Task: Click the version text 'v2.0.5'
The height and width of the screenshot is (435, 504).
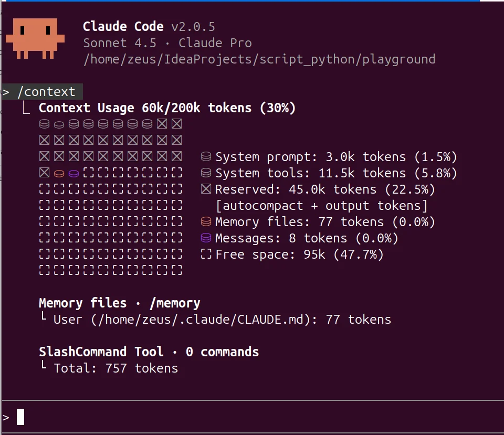Action: pyautogui.click(x=193, y=27)
